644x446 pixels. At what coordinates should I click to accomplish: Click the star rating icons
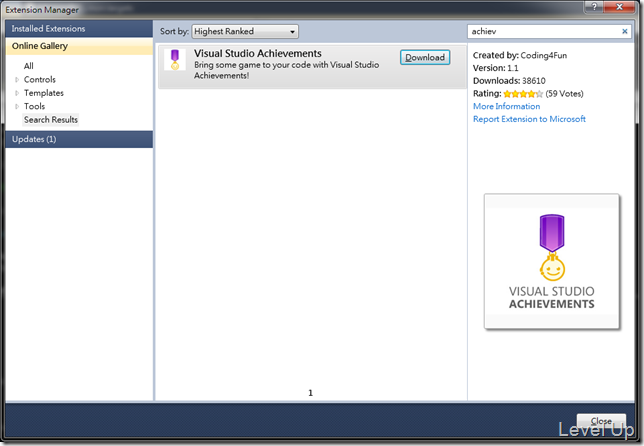click(523, 94)
